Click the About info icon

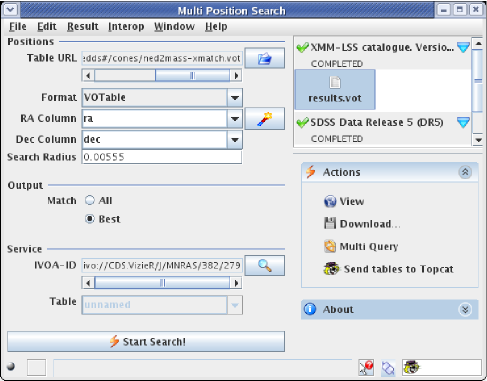(310, 309)
